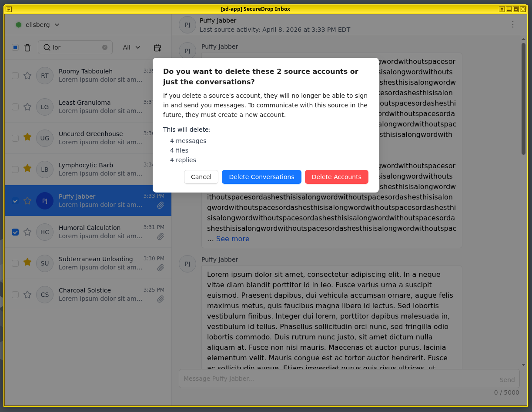Click the green status icon beside ellsberg
The width and height of the screenshot is (532, 412).
[x=18, y=25]
